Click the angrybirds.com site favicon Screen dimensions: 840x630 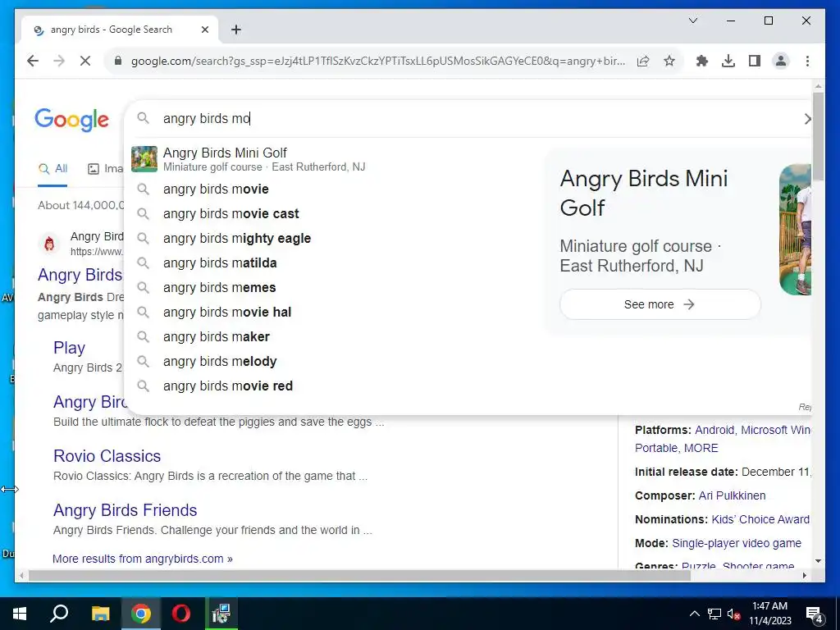click(49, 244)
